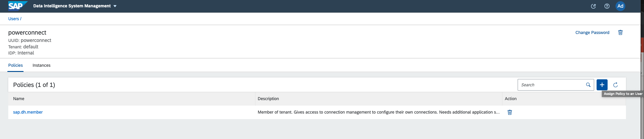Click the Description column header
Viewport: 644px width, 139px height.
(x=268, y=99)
